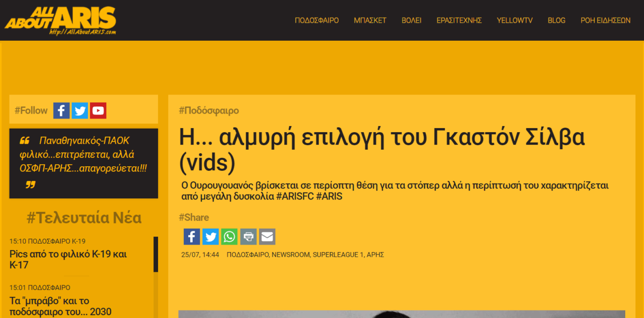Click the SUPERLEAGUE 1 tag link
Image resolution: width=644 pixels, height=318 pixels.
click(338, 255)
